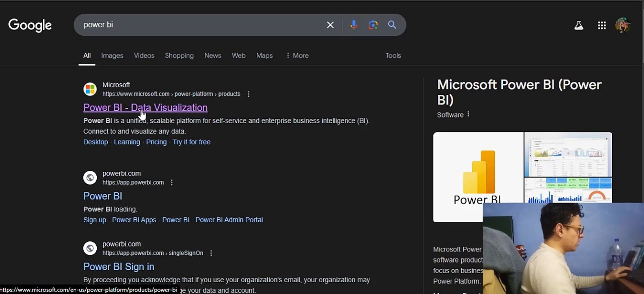Click the Google logo
The height and width of the screenshot is (294, 644).
(30, 25)
